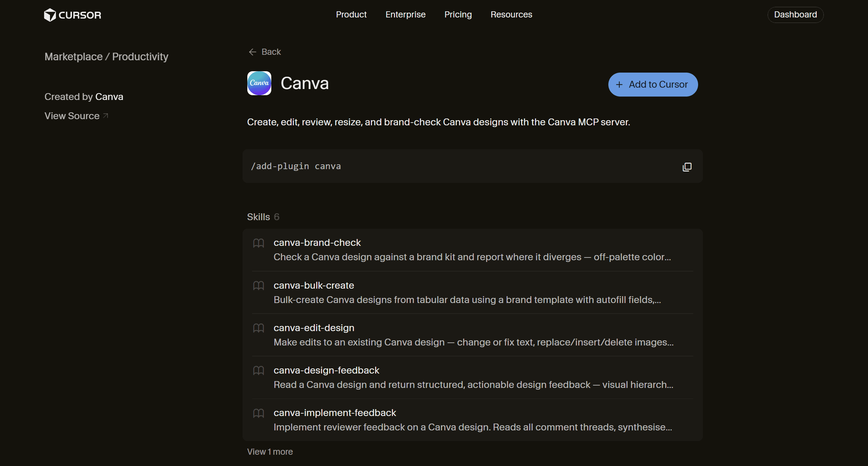
Task: Click the canva-brand-check book icon
Action: pos(259,243)
